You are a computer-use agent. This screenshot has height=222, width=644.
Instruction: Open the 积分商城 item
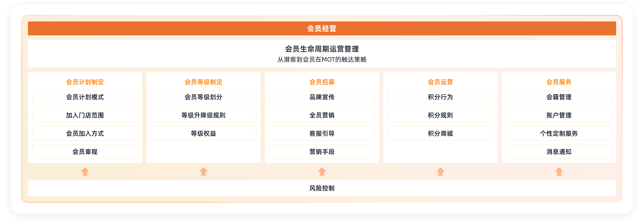pos(440,134)
